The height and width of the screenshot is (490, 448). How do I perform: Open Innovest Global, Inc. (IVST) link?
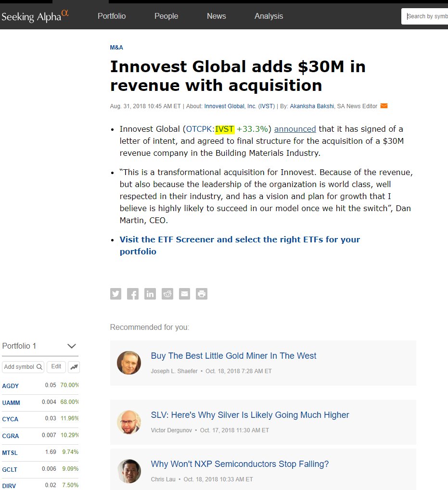(x=240, y=106)
